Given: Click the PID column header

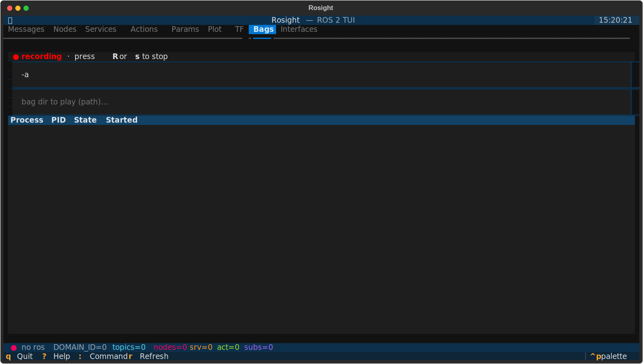Looking at the screenshot, I should 58,120.
